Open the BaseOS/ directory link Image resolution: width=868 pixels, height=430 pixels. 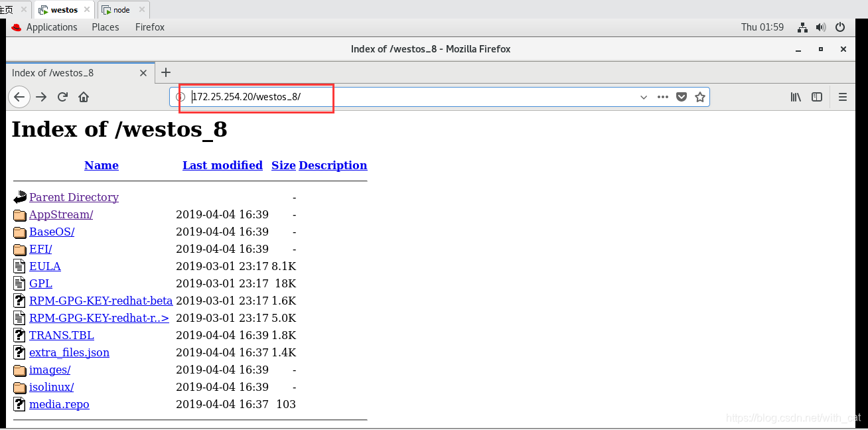tap(52, 232)
